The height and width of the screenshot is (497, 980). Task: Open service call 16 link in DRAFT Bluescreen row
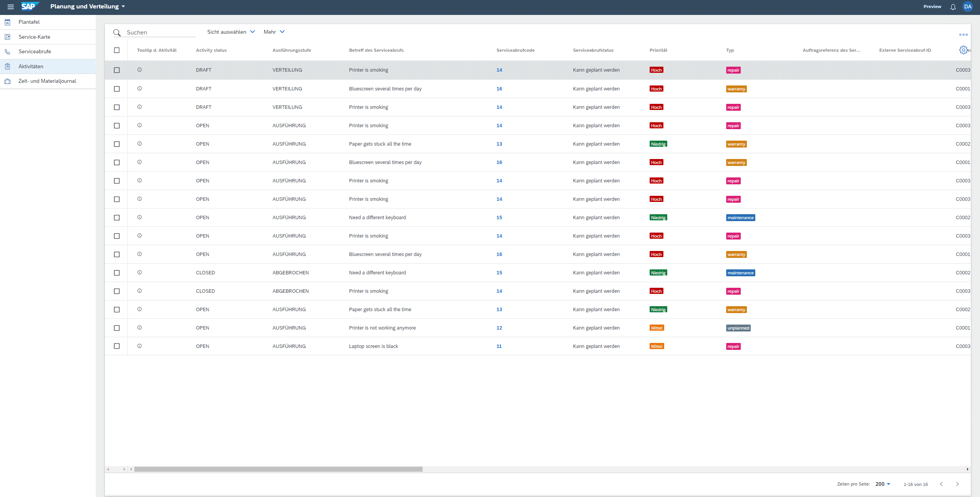tap(499, 89)
